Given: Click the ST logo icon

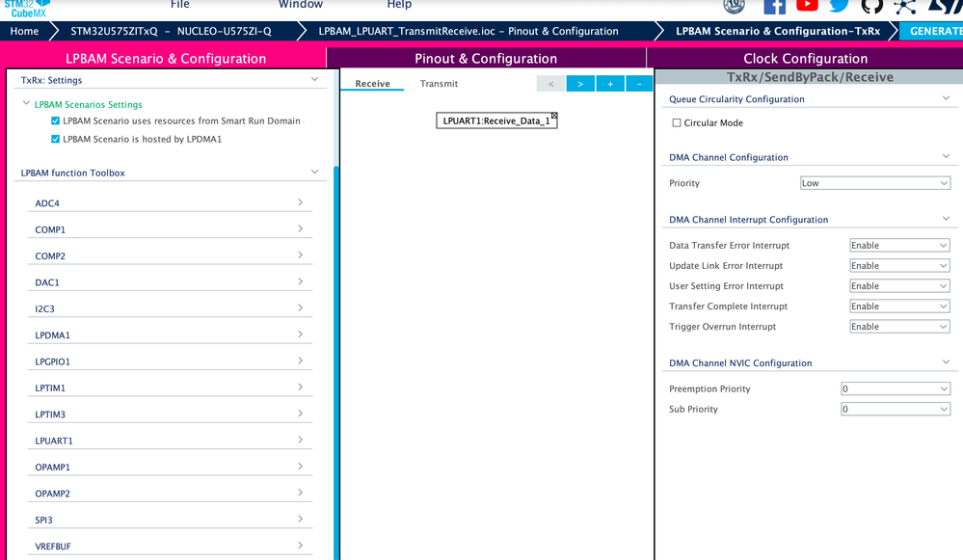Looking at the screenshot, I should (945, 6).
